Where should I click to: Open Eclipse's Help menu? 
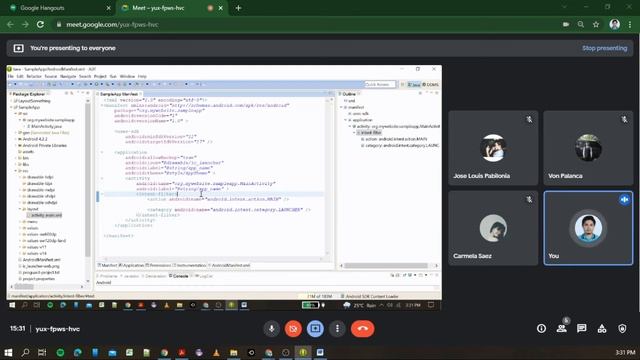coord(142,76)
